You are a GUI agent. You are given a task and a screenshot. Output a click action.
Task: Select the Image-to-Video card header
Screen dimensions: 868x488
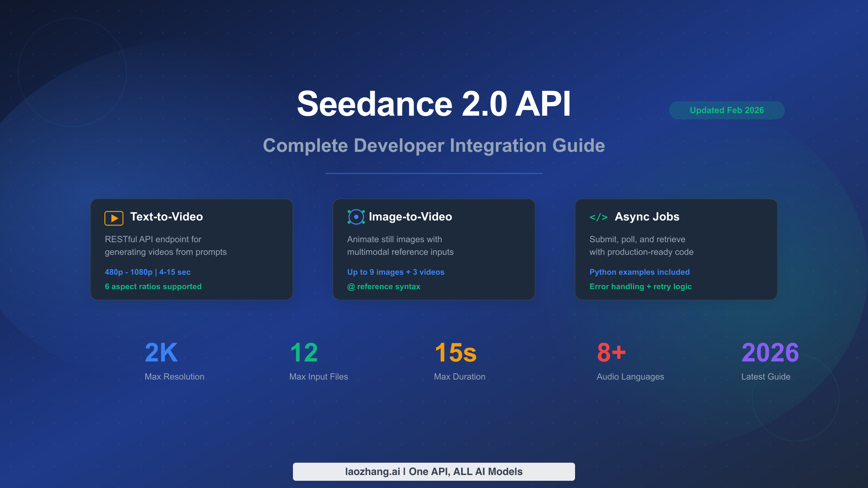(410, 217)
